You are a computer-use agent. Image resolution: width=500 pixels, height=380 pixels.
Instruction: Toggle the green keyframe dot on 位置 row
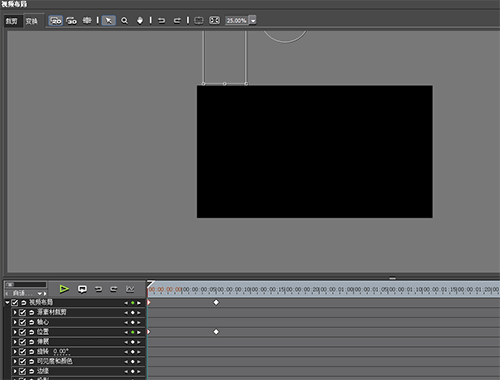point(133,332)
